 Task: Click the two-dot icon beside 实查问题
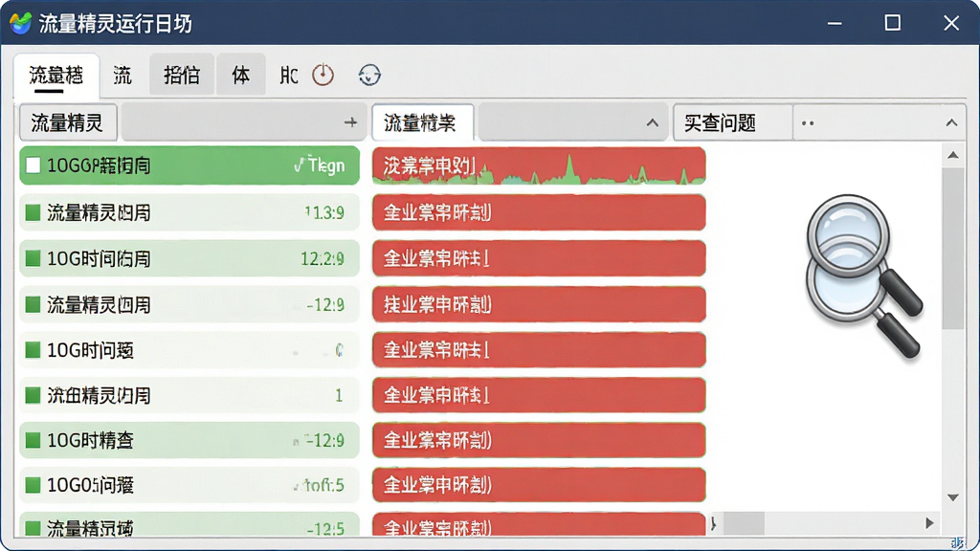[x=808, y=123]
